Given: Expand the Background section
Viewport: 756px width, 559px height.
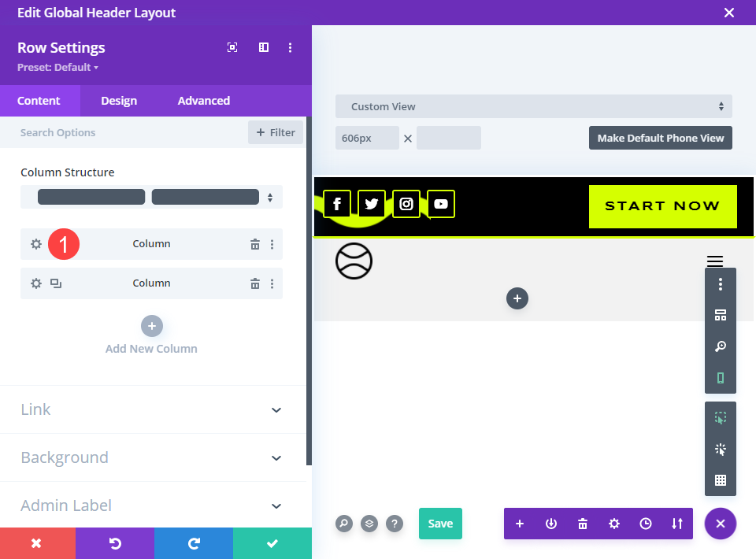Looking at the screenshot, I should click(x=153, y=457).
